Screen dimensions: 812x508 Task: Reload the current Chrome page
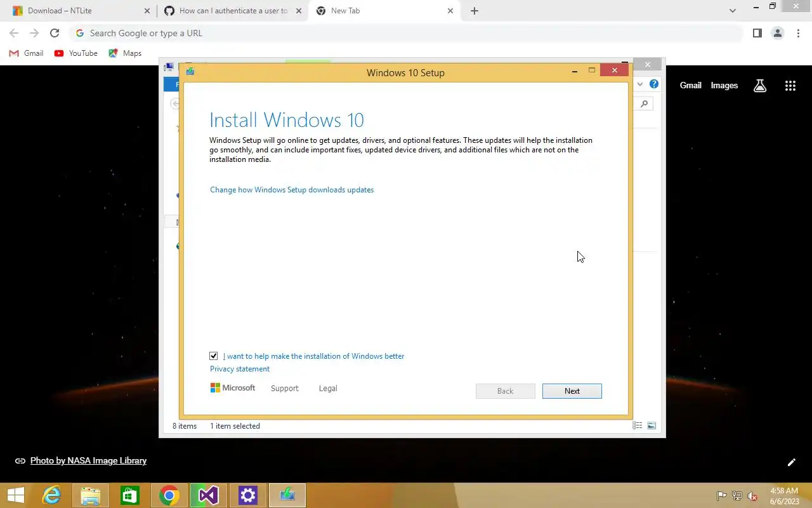[x=55, y=33]
